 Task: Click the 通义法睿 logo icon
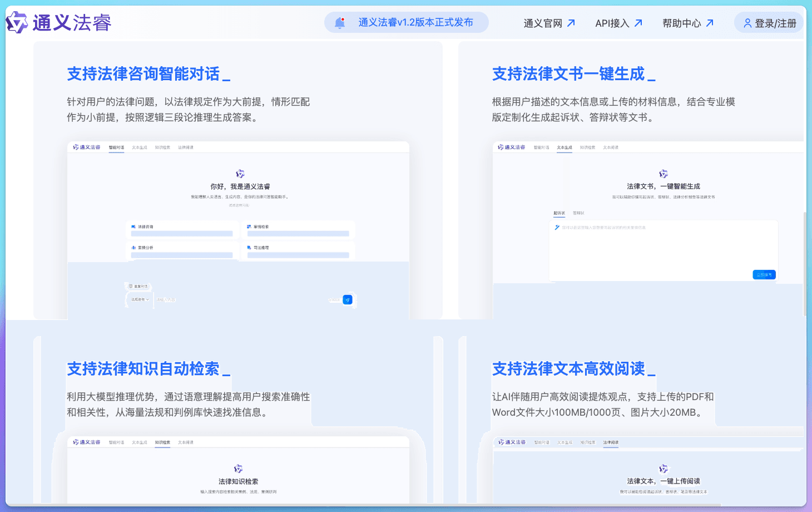[16, 22]
